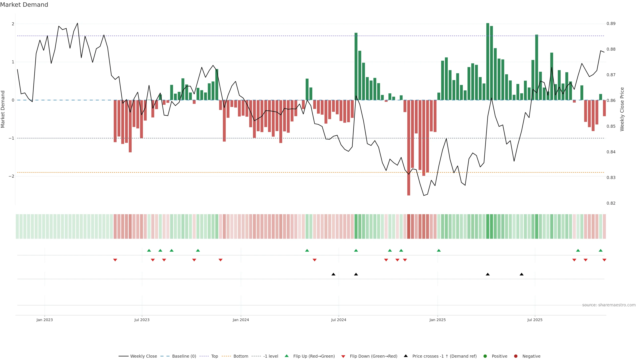Click the Market Demand chart title
Screen dimensions: 644x362
click(x=24, y=5)
